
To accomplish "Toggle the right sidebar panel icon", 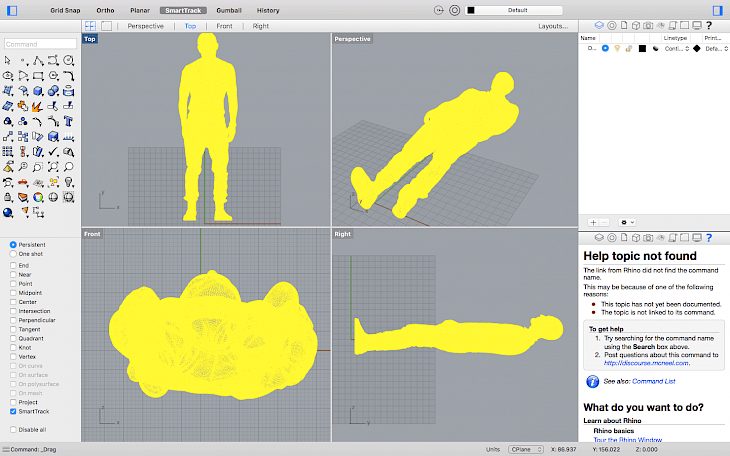I will point(717,10).
